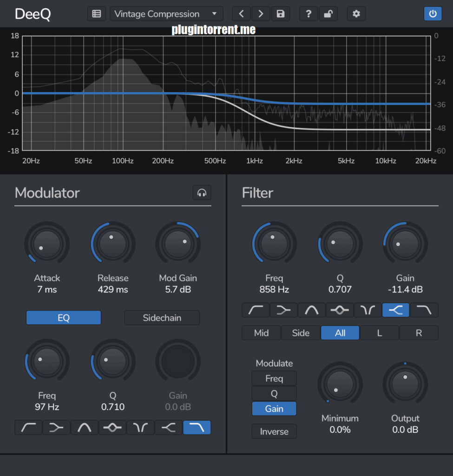This screenshot has height=476, width=453.
Task: Click the Filter Gain value -11.4 dB
Action: tap(405, 289)
